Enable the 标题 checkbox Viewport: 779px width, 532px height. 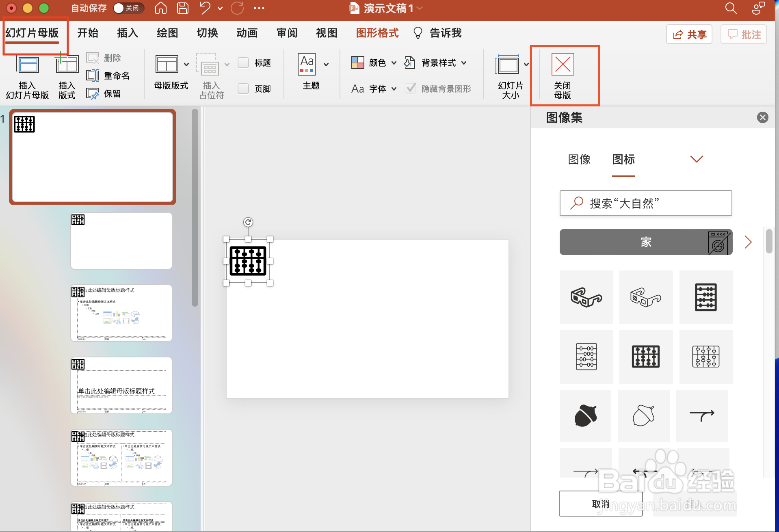[x=243, y=63]
